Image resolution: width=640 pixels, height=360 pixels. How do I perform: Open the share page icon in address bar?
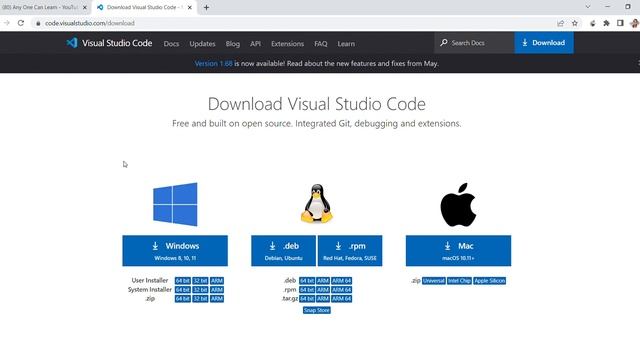pos(560,23)
